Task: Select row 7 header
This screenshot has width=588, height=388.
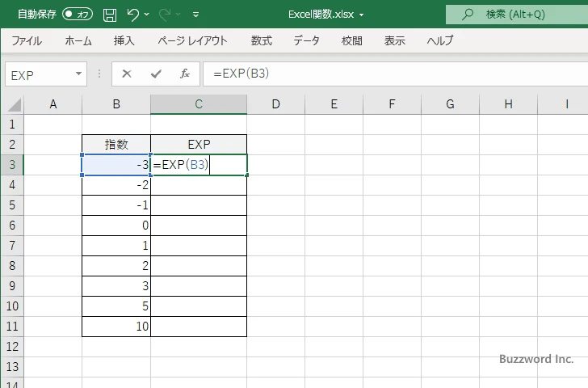Action: click(x=11, y=246)
